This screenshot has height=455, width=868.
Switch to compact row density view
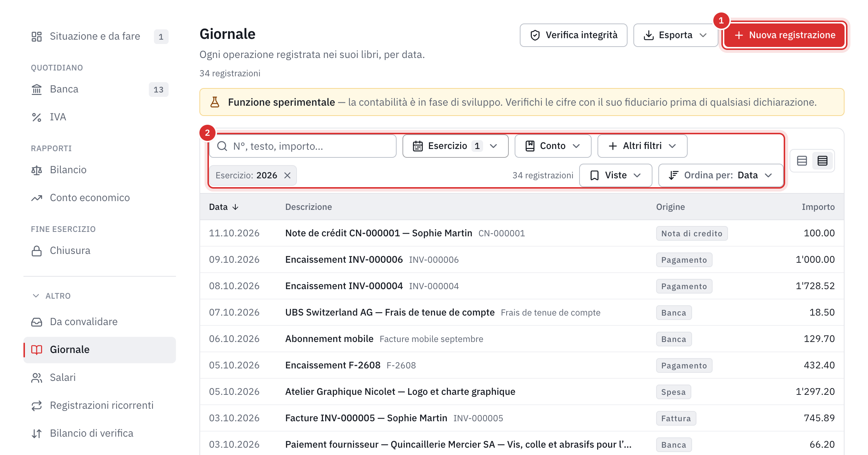pos(823,161)
